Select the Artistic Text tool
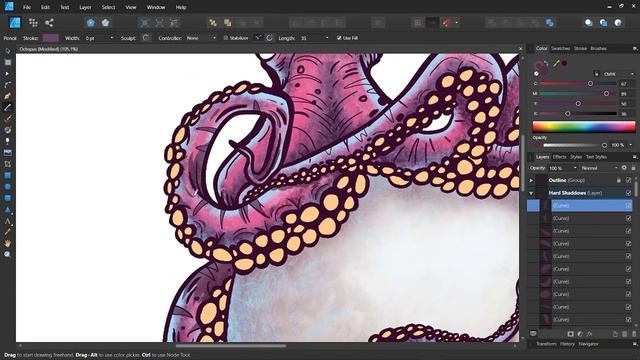The height and width of the screenshot is (360, 640). 7,221
